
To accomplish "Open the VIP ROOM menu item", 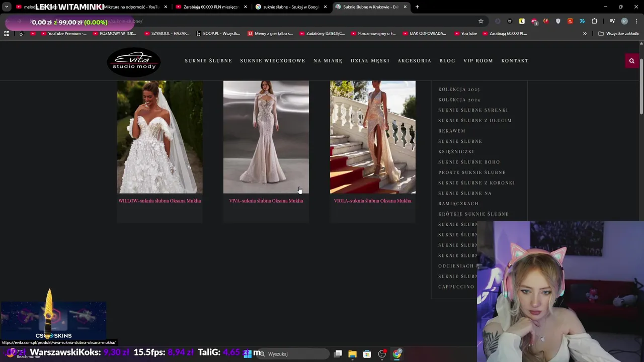I will pyautogui.click(x=478, y=61).
